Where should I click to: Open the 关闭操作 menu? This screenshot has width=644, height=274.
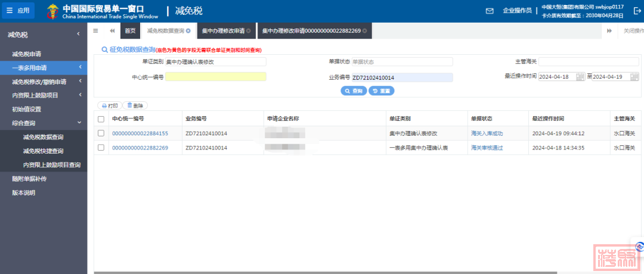pos(633,31)
